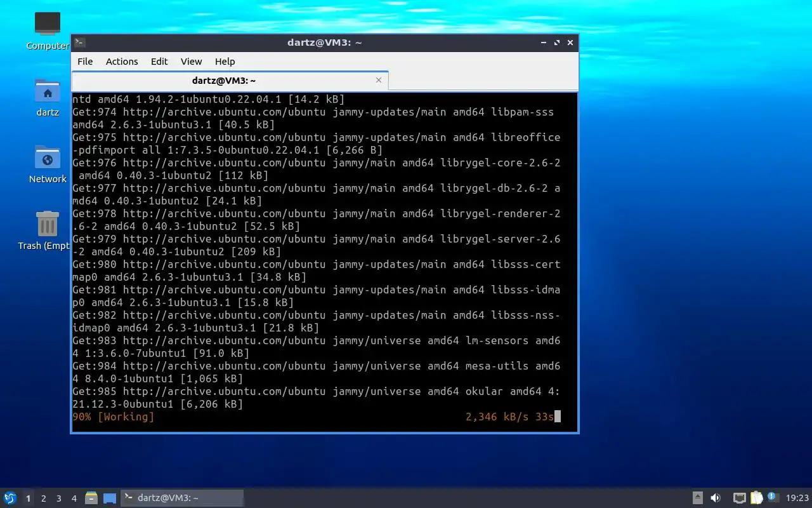Switch to workspace 2 in pager
The image size is (812, 508).
(x=43, y=498)
